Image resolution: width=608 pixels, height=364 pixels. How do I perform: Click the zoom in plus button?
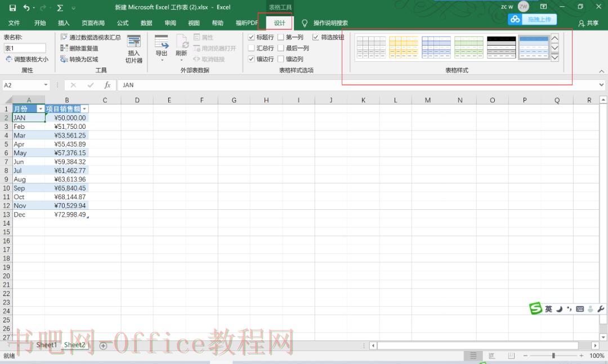(581, 356)
